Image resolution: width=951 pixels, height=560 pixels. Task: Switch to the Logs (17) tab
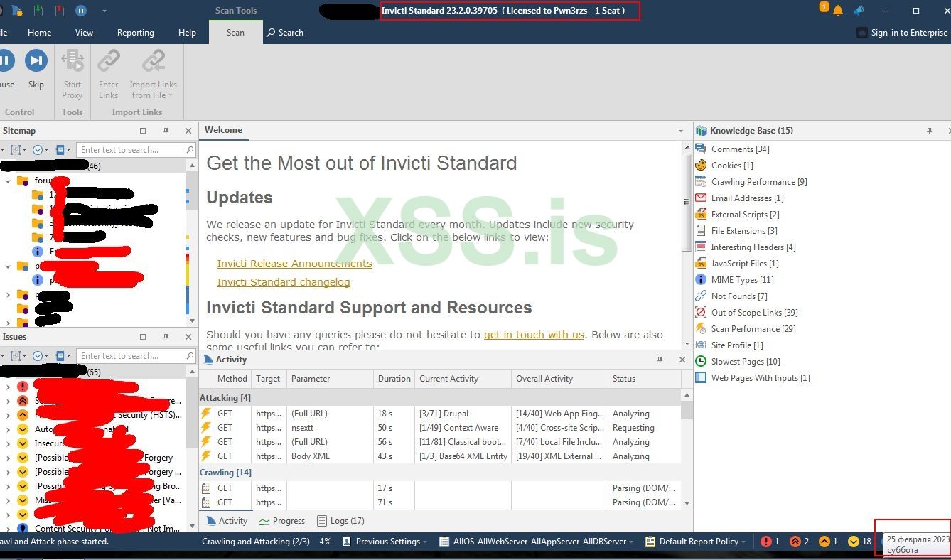340,521
